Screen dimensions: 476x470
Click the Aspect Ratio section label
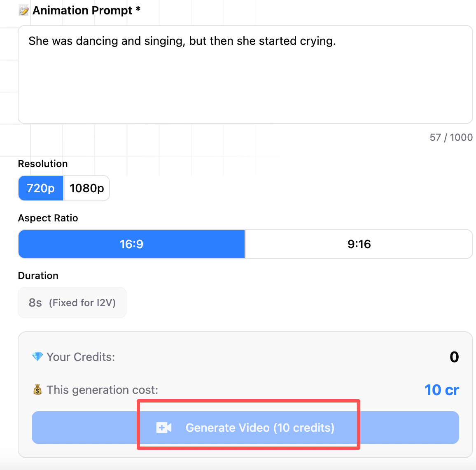pos(48,218)
